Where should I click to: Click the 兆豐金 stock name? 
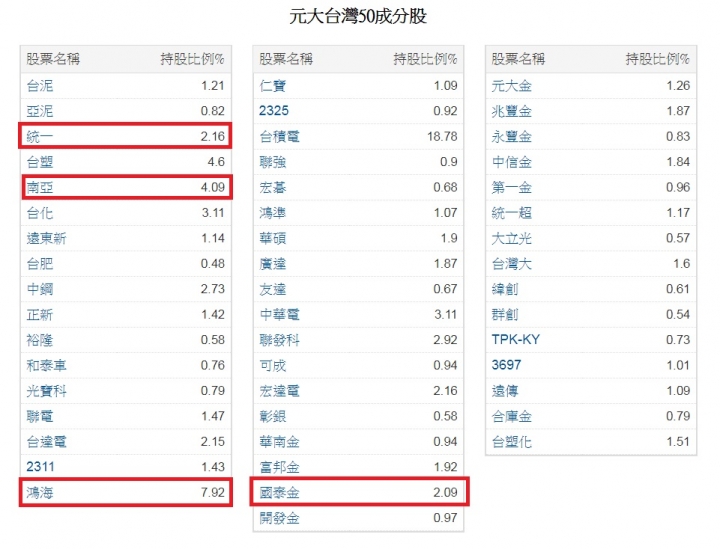[512, 111]
